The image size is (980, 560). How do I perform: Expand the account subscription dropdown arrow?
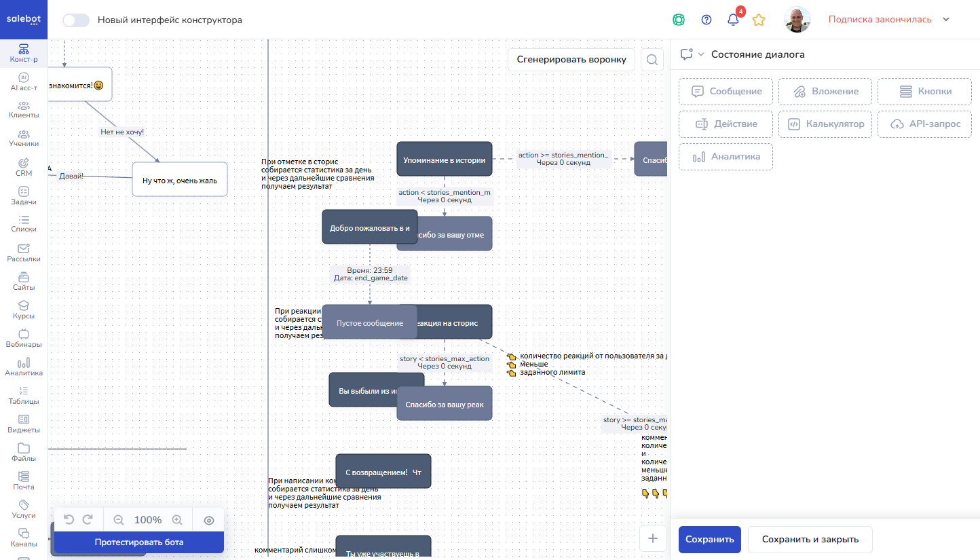tap(946, 20)
